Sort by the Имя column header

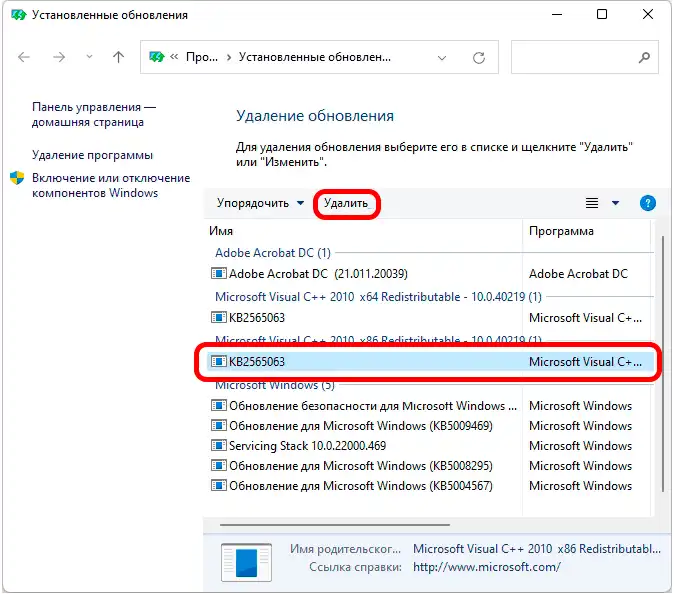[x=221, y=231]
